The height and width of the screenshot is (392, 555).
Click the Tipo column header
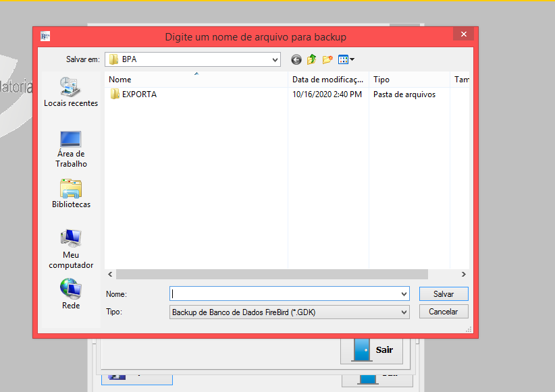coord(408,80)
